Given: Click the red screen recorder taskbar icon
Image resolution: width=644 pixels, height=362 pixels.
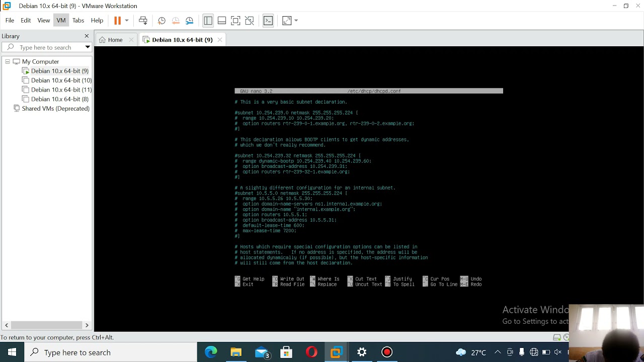Looking at the screenshot, I should pyautogui.click(x=387, y=352).
